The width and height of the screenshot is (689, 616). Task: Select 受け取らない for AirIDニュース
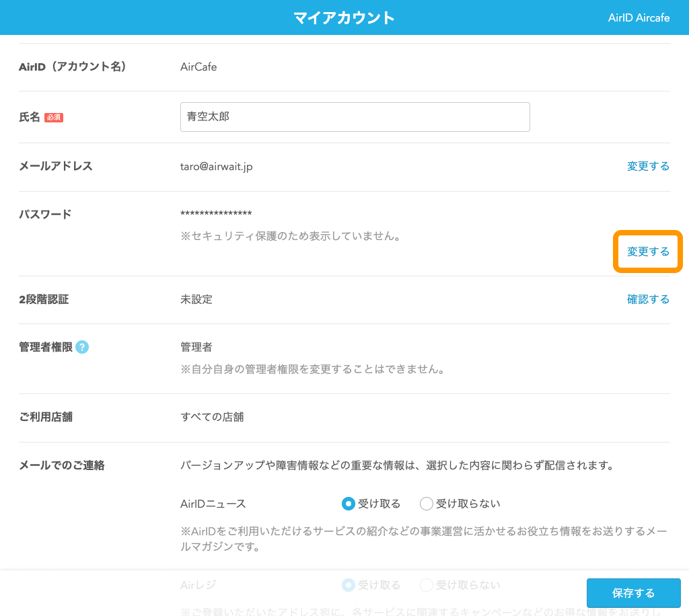[426, 503]
